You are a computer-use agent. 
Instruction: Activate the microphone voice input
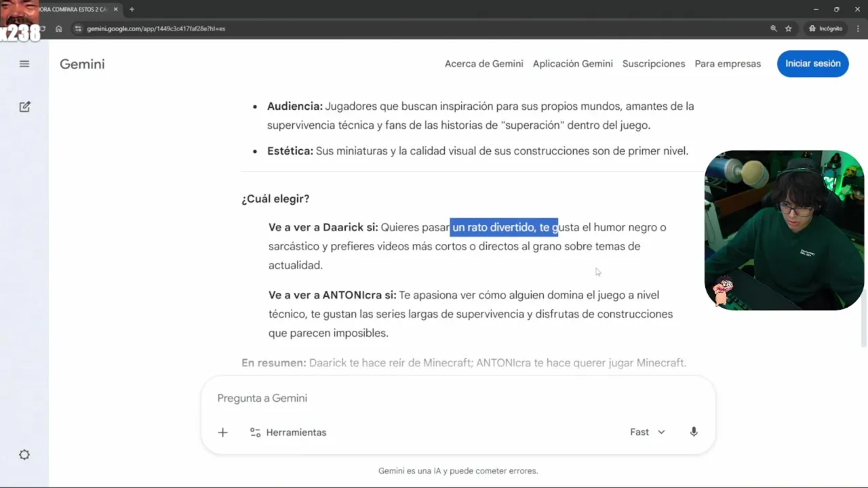coord(693,432)
